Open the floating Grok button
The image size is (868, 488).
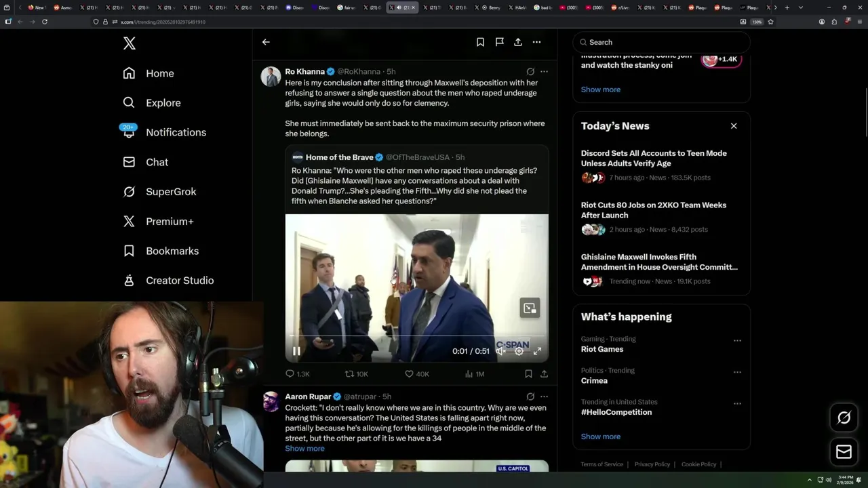coord(844,418)
